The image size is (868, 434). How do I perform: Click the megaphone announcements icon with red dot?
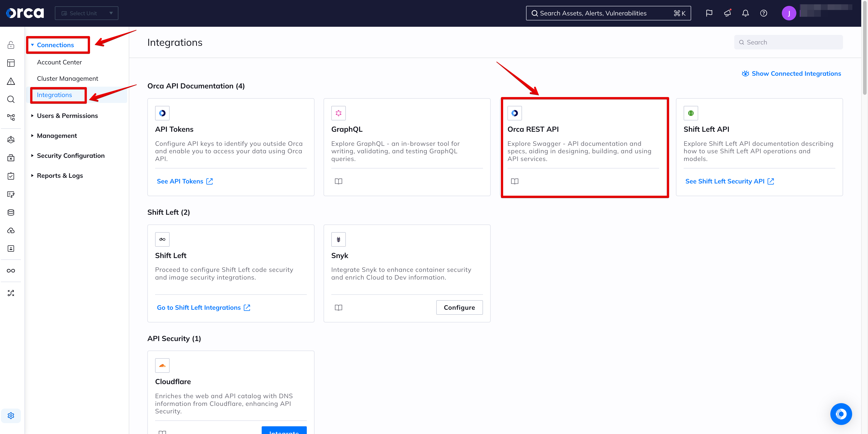pyautogui.click(x=727, y=13)
